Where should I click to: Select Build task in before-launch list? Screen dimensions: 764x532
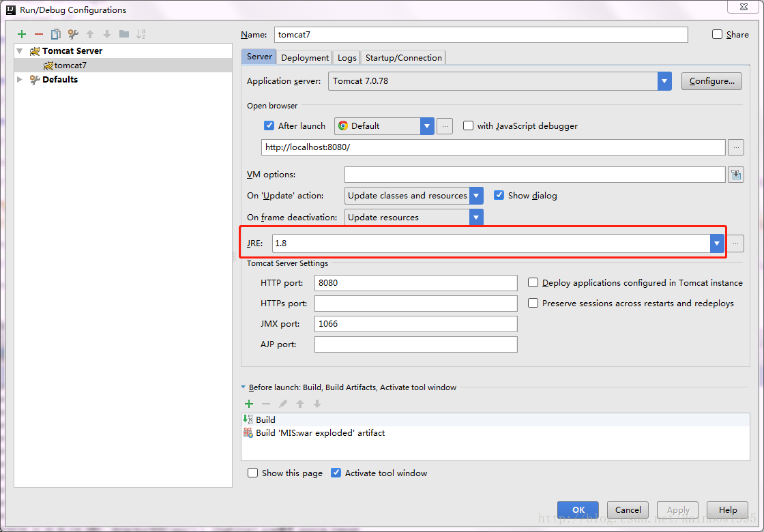tap(495, 419)
